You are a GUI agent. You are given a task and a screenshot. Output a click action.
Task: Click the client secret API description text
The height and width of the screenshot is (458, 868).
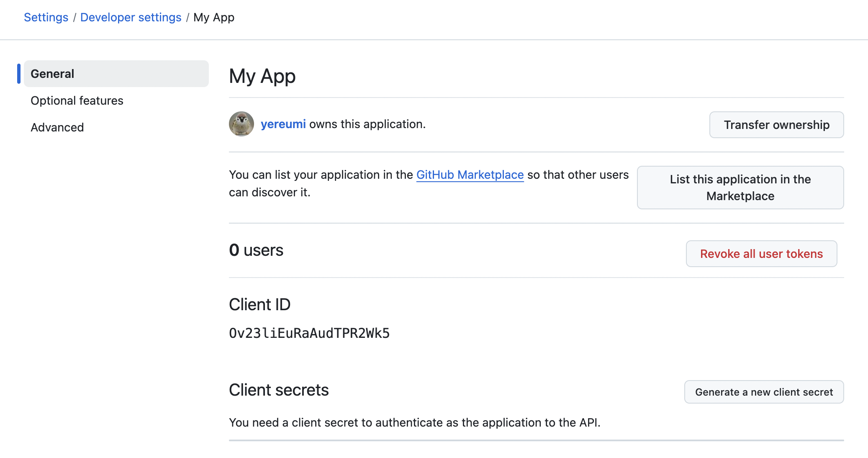pyautogui.click(x=414, y=422)
